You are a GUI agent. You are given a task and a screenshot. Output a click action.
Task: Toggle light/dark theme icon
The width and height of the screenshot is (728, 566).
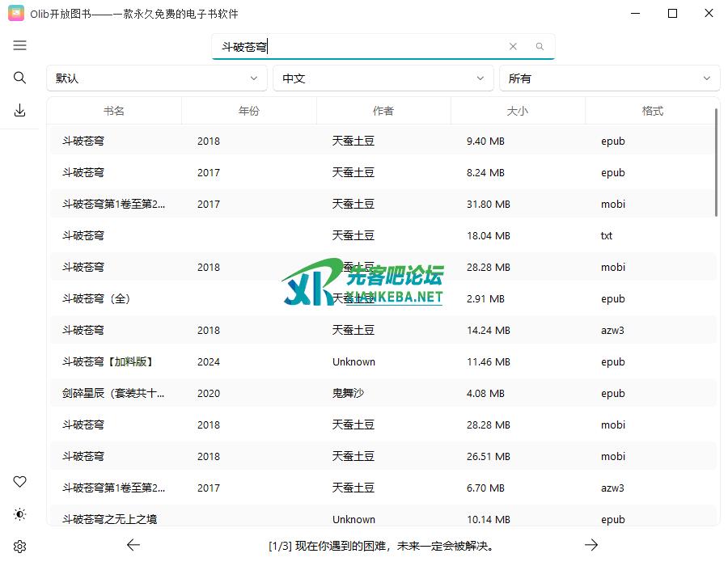(x=20, y=514)
